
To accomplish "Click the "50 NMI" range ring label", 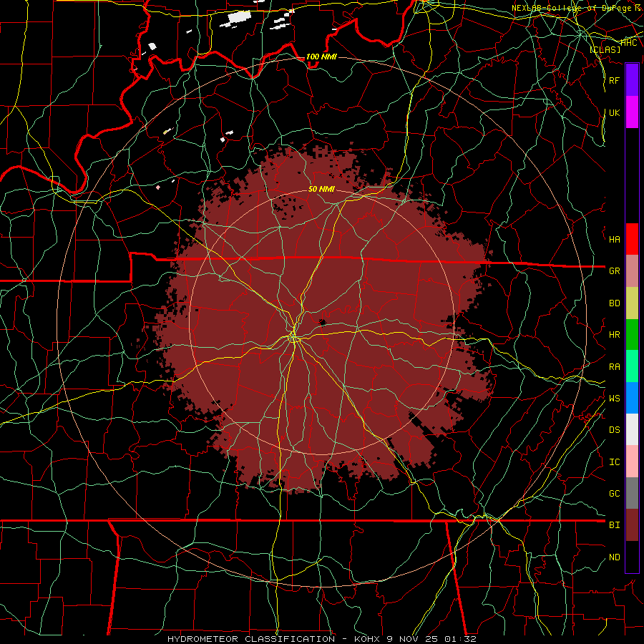I will point(321,190).
